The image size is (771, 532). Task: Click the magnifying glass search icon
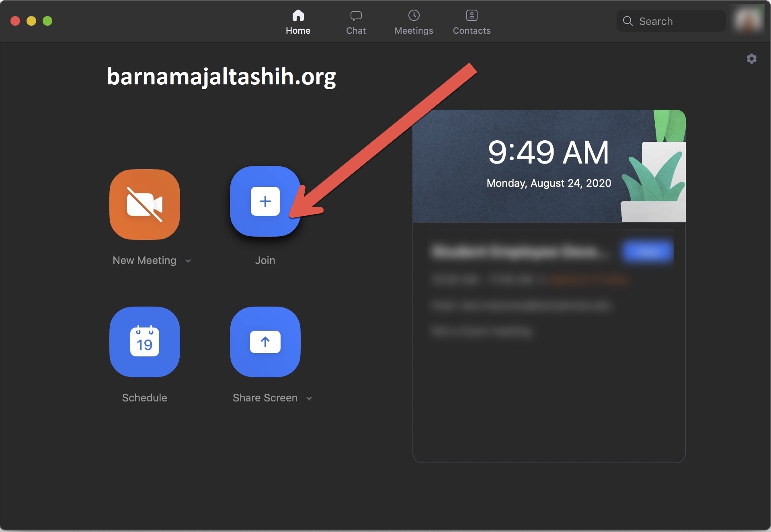point(627,21)
